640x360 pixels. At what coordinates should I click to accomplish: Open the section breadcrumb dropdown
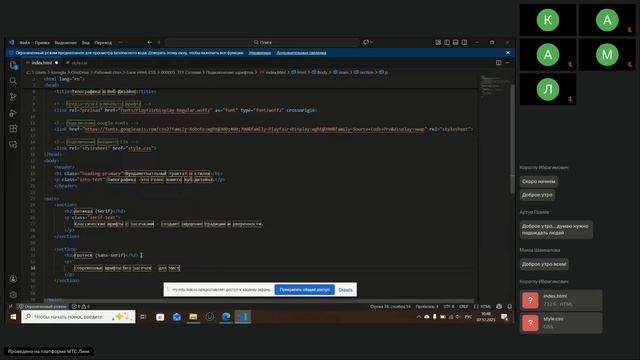tap(363, 72)
